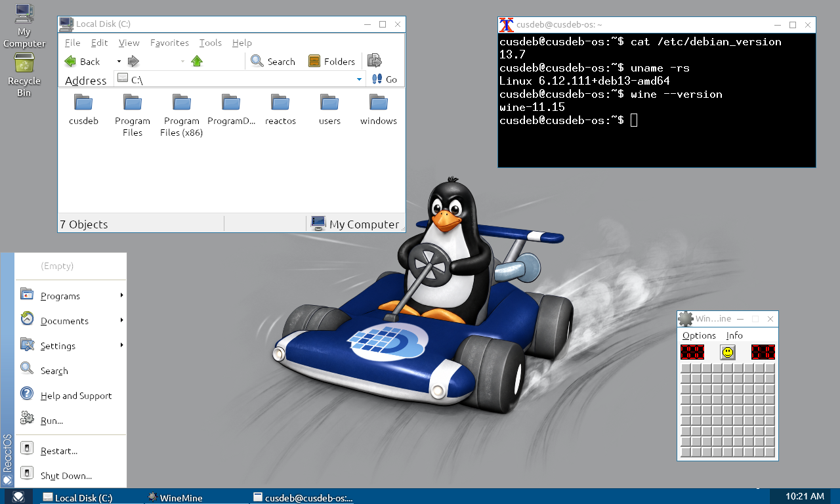Open the Tools menu
This screenshot has height=504, width=840.
pyautogui.click(x=211, y=43)
